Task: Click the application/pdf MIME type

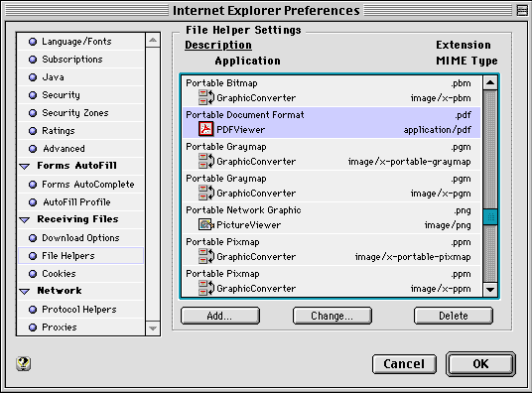Action: [x=438, y=130]
